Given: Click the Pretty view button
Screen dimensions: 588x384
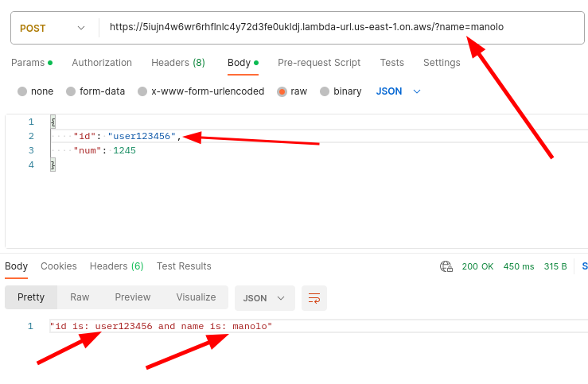Looking at the screenshot, I should click(31, 297).
